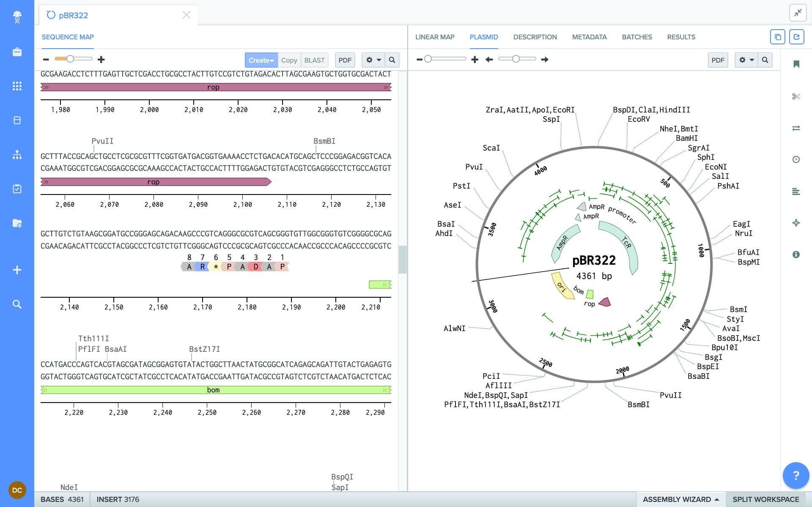Open the history clock icon
The height and width of the screenshot is (507, 812).
796,159
